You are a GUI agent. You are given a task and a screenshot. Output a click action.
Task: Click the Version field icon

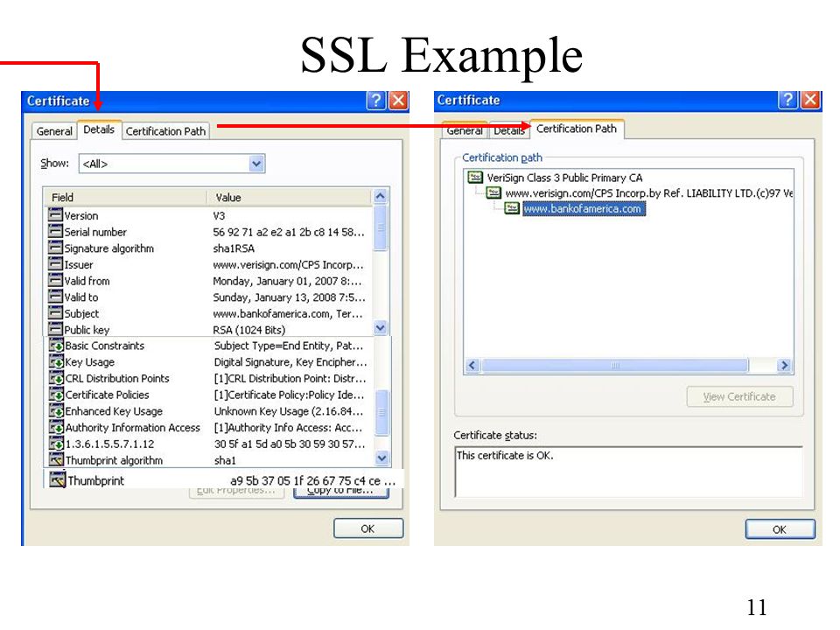(55, 215)
